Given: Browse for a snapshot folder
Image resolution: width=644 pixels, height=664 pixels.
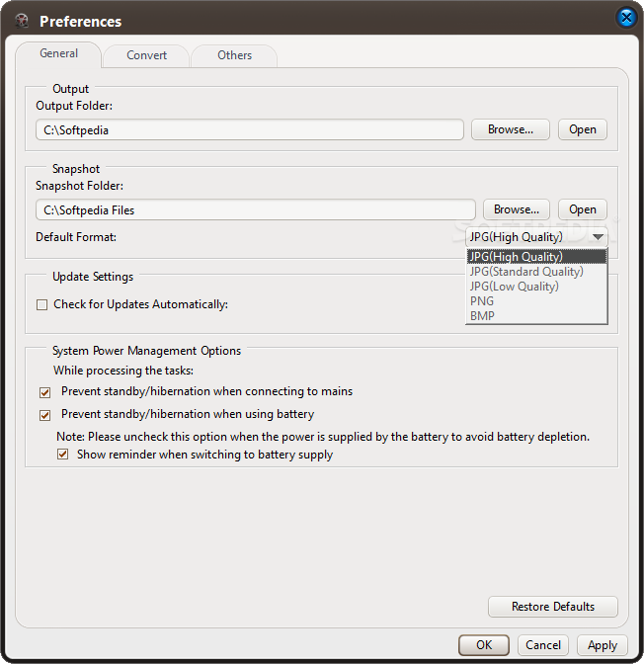Looking at the screenshot, I should coord(516,209).
